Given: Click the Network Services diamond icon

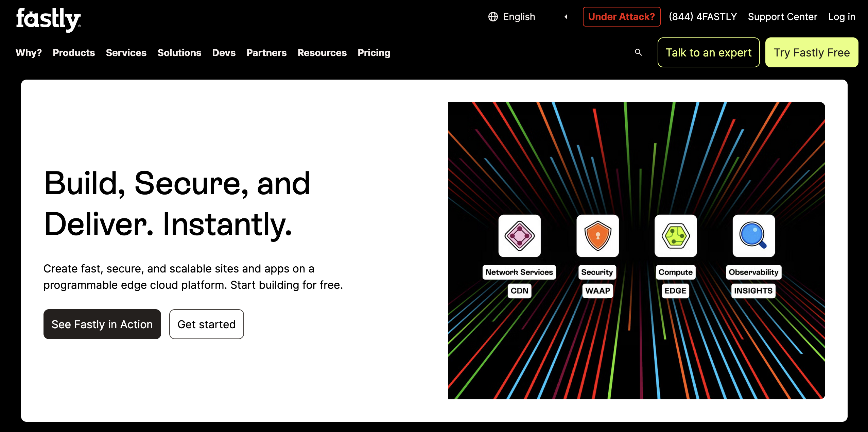Looking at the screenshot, I should 519,236.
